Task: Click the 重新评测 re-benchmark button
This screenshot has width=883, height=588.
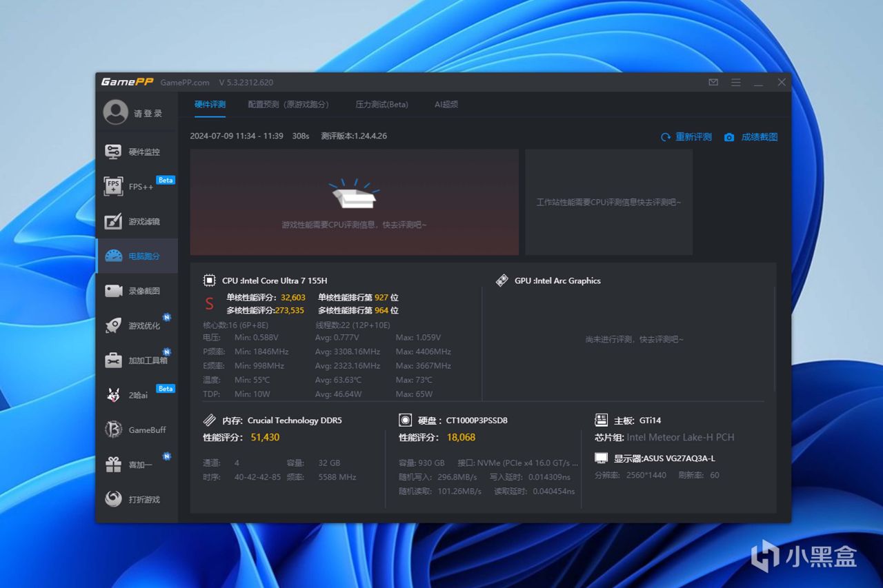Action: tap(686, 137)
